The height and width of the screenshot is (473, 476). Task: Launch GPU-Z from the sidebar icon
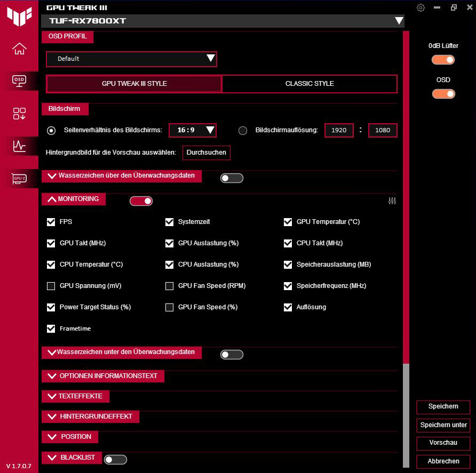point(19,179)
